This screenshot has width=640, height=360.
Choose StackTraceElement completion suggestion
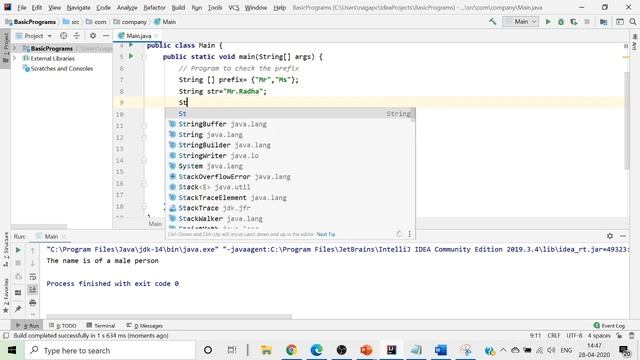pyautogui.click(x=290, y=198)
